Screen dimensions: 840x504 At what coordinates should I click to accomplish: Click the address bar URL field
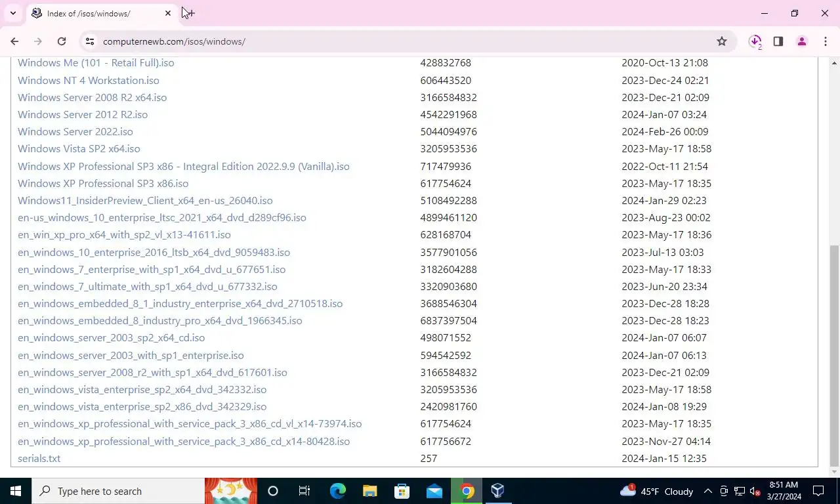(406, 41)
